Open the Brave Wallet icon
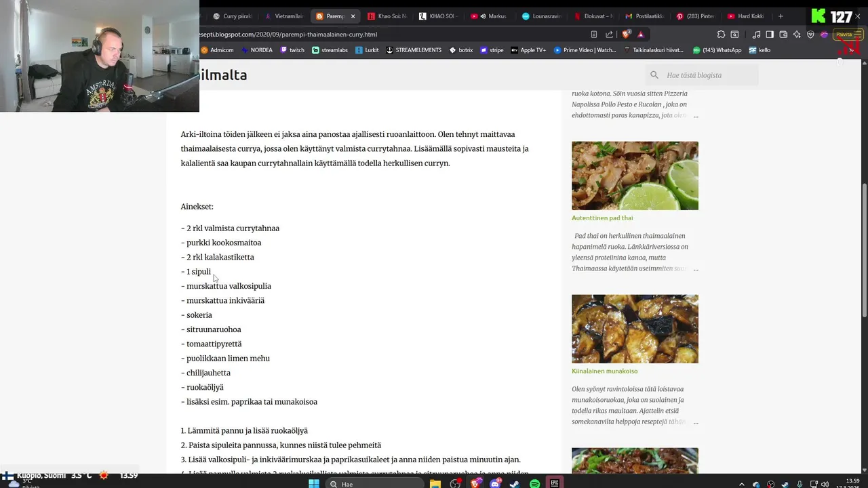The image size is (868, 488). [x=783, y=35]
